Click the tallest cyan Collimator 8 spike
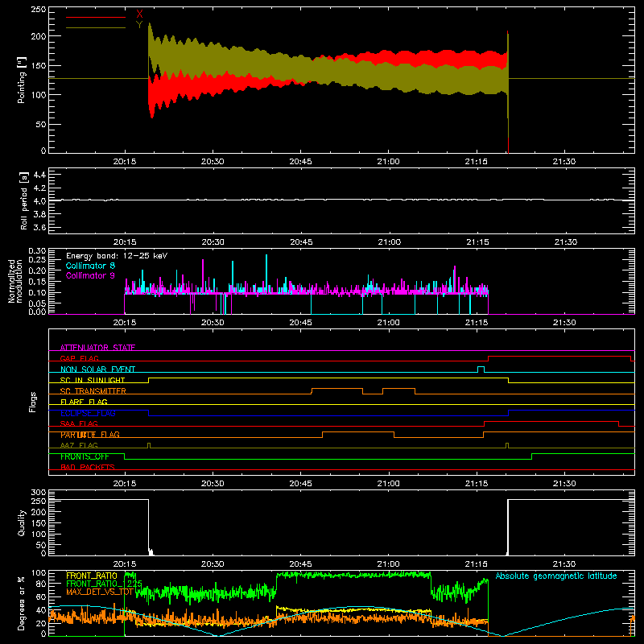 (x=266, y=273)
